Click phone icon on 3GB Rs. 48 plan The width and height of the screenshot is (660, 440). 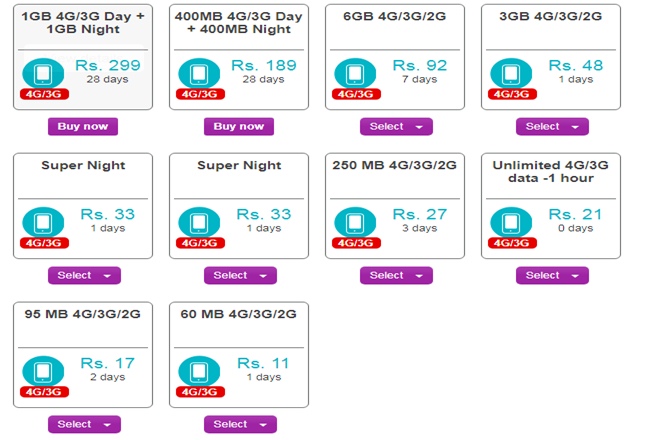[x=511, y=73]
